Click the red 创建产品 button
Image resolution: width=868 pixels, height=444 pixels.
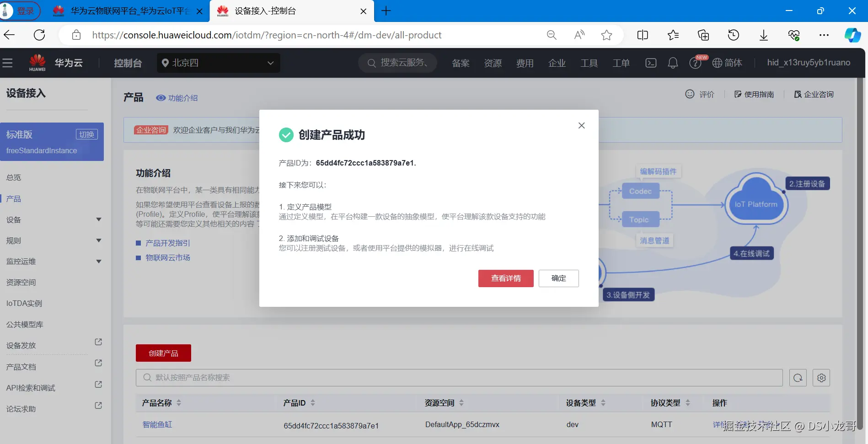tap(163, 353)
